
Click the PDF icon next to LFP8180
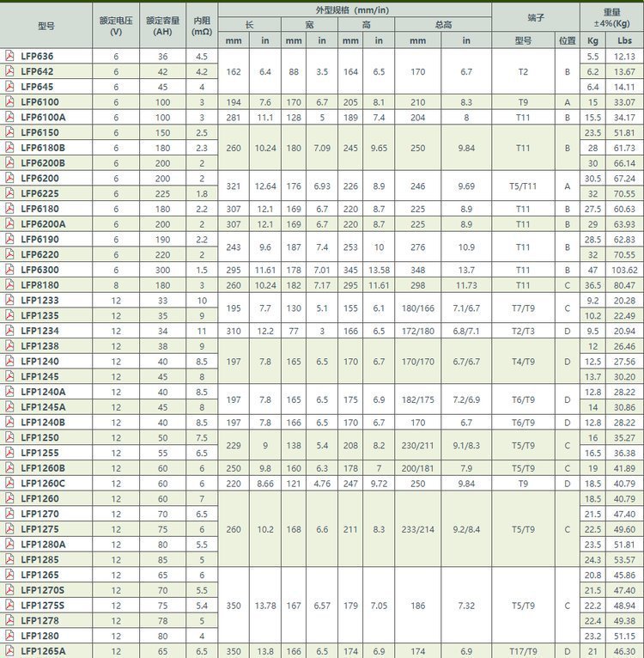click(x=9, y=285)
